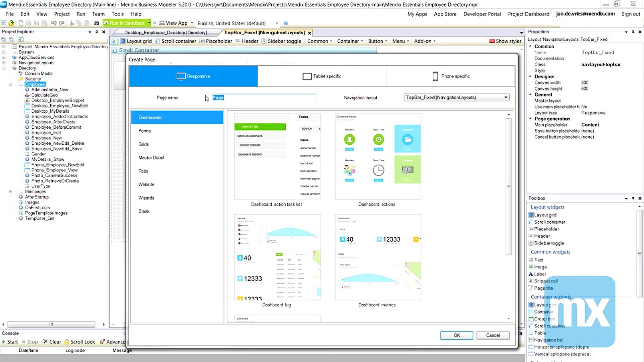644x362 pixels.
Task: Open the Button dropdown in editor toolbar
Action: tap(378, 41)
